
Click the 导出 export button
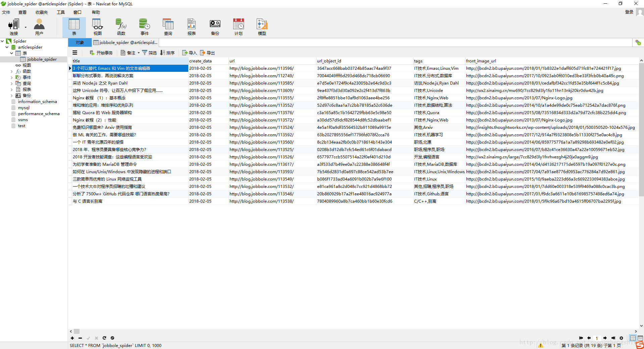(x=207, y=53)
